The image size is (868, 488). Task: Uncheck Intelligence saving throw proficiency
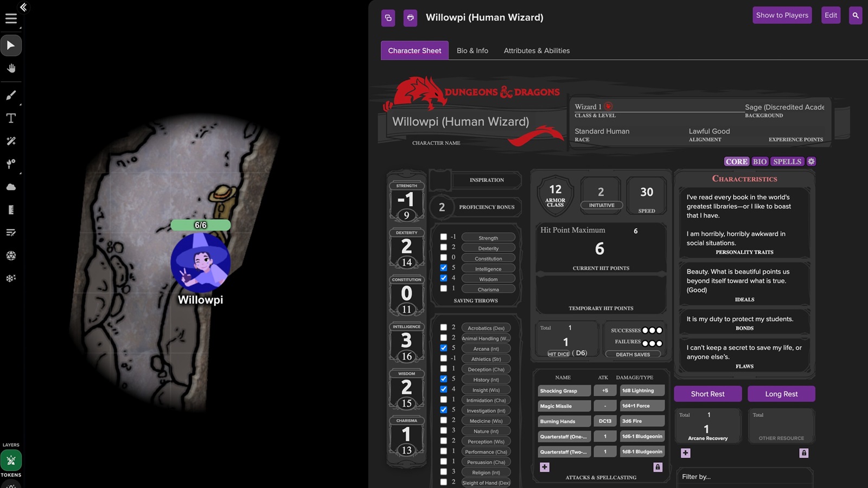(x=443, y=268)
